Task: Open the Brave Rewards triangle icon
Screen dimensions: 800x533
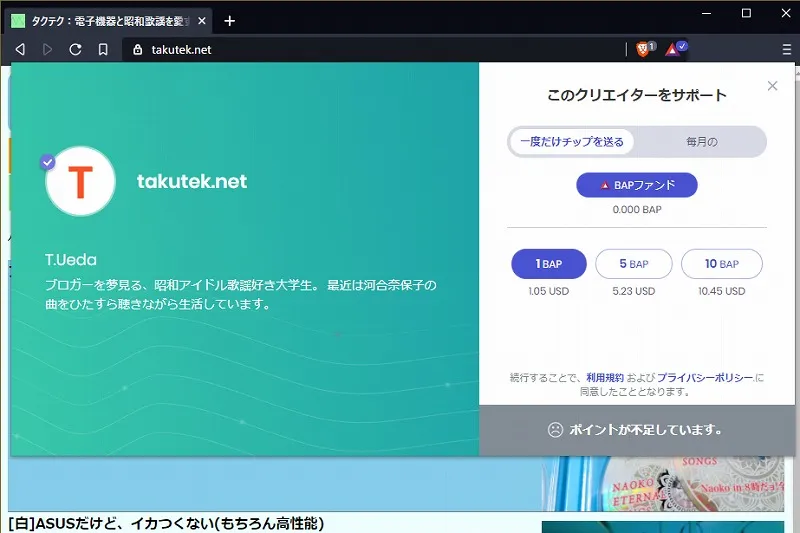Action: coord(674,49)
